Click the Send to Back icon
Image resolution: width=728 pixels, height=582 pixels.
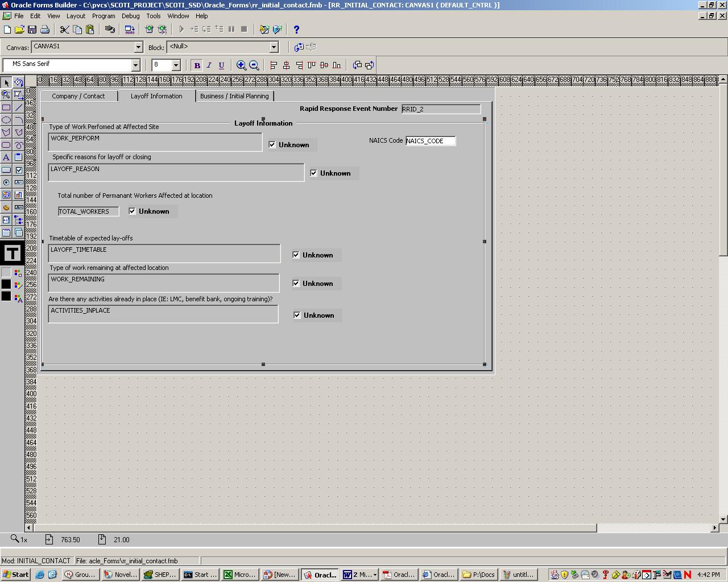(370, 65)
